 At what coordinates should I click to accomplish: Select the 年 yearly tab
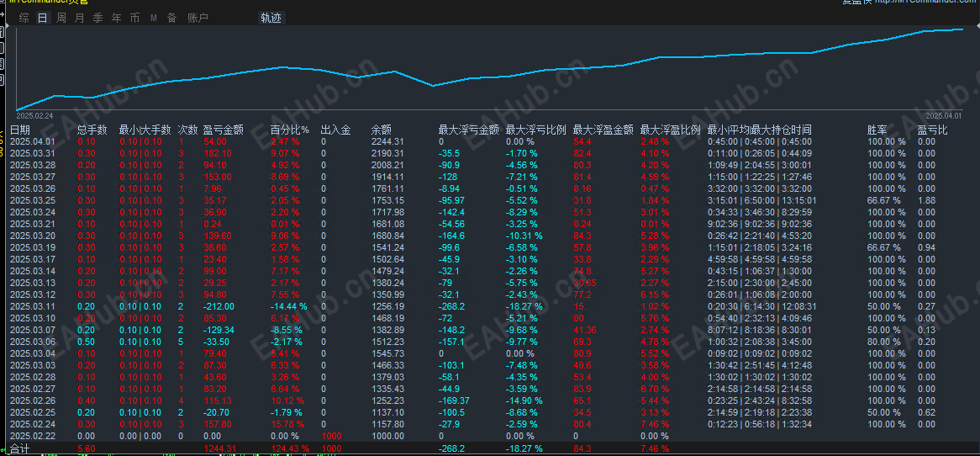(x=116, y=19)
